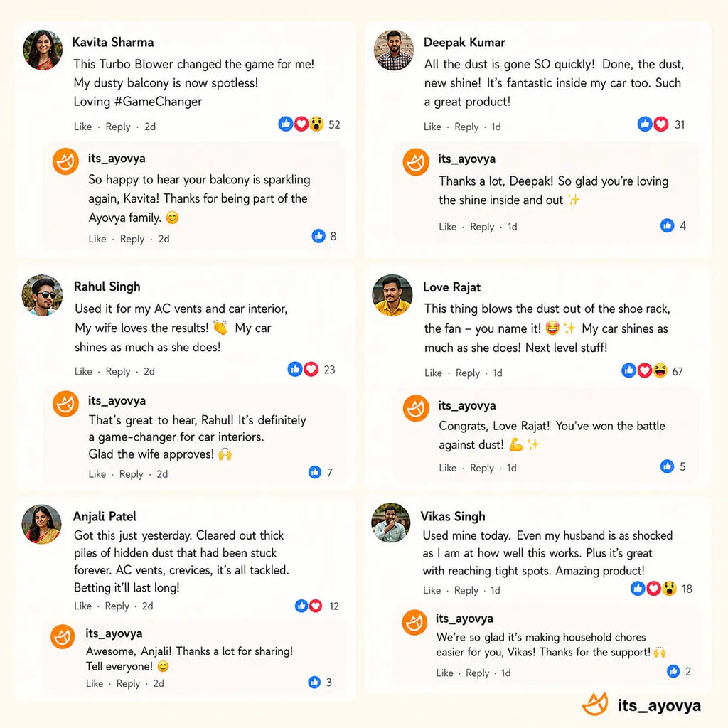Like Kavita Sharma's comment

(x=82, y=127)
